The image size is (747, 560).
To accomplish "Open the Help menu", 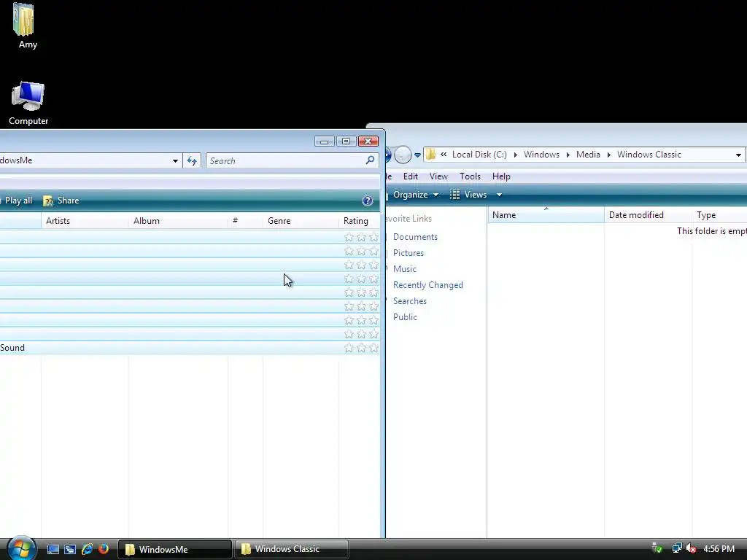I will point(501,176).
